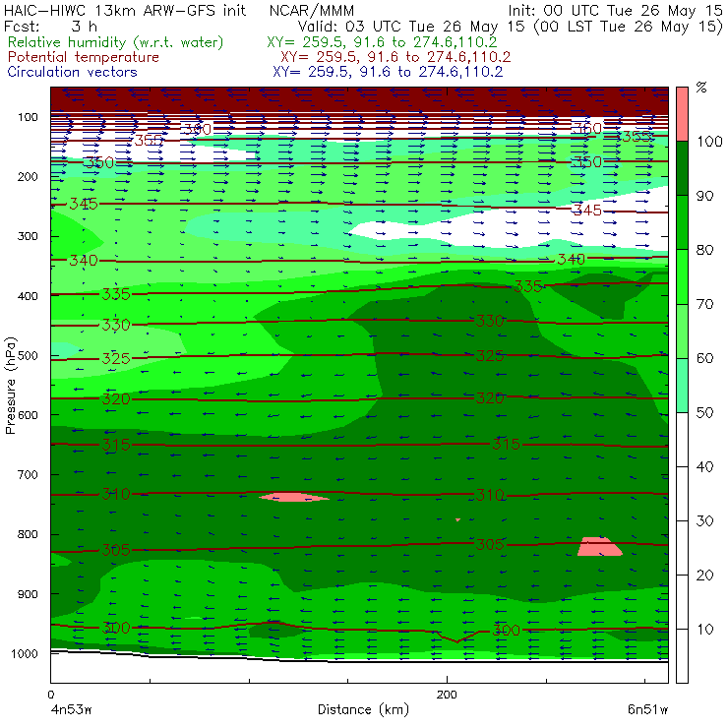The width and height of the screenshot is (728, 728).
Task: Click the '900' pressure axis label
Action: point(28,594)
